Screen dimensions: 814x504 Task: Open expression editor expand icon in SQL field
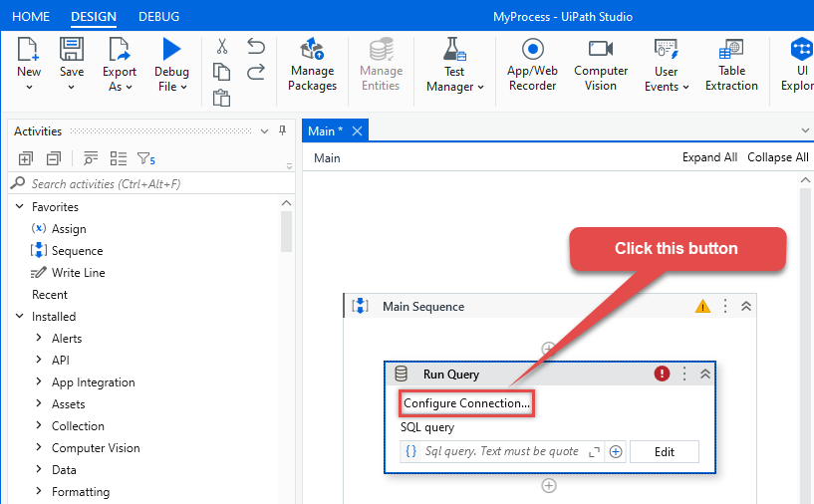[594, 452]
